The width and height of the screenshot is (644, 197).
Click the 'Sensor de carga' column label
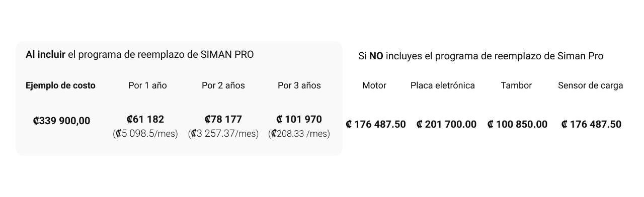coord(591,85)
